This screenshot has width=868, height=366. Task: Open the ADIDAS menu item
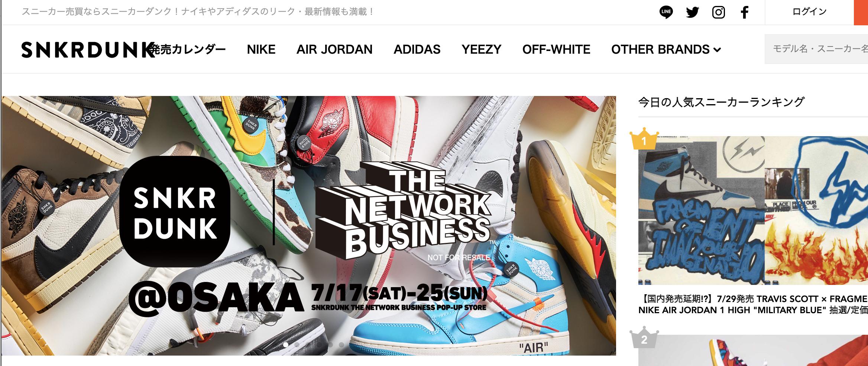pos(417,49)
